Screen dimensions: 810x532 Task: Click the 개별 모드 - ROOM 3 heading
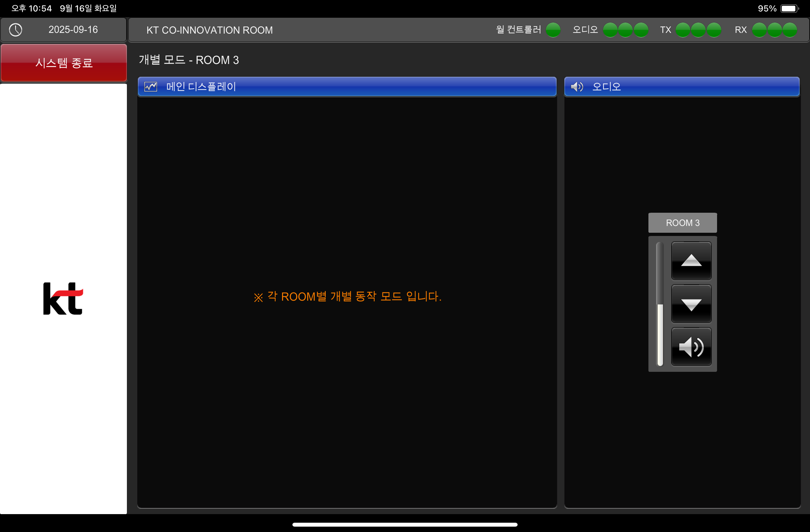(x=189, y=60)
